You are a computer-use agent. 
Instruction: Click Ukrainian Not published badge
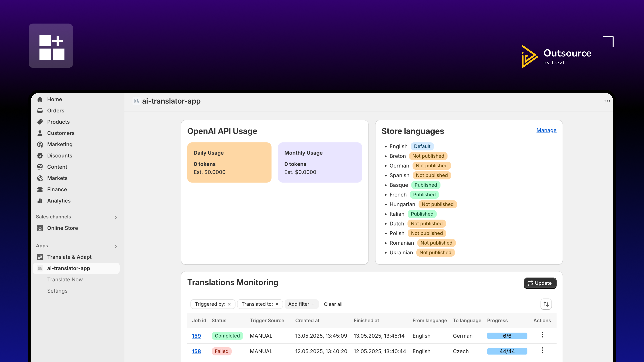[x=435, y=252]
